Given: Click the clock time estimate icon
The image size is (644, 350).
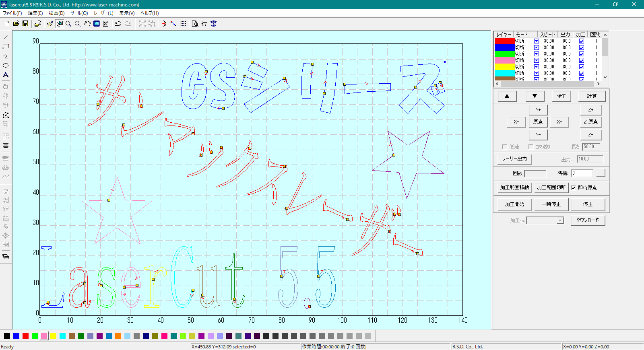Looking at the screenshot, I should coord(214,24).
